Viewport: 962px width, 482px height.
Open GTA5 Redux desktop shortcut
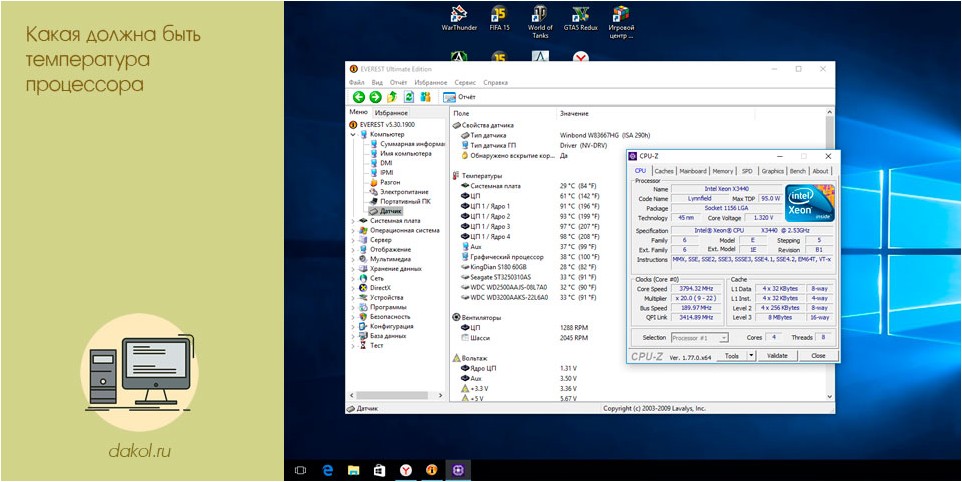[x=580, y=18]
